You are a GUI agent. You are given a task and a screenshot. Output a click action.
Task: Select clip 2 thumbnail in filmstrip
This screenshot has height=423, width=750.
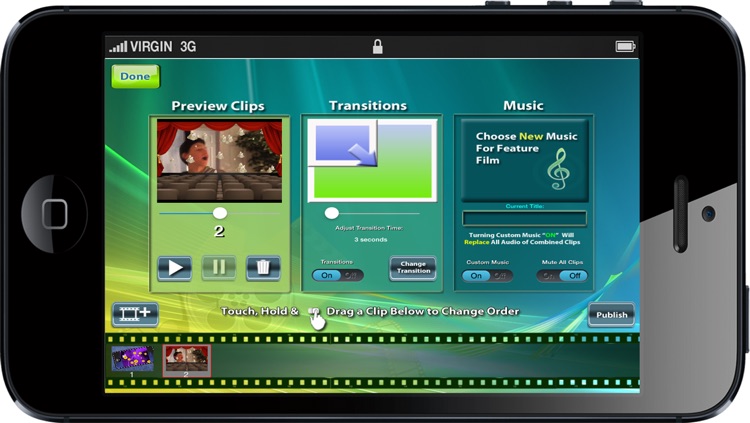(187, 360)
